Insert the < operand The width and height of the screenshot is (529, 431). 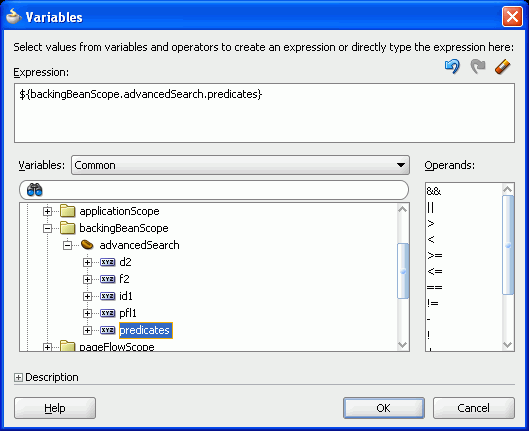[431, 239]
